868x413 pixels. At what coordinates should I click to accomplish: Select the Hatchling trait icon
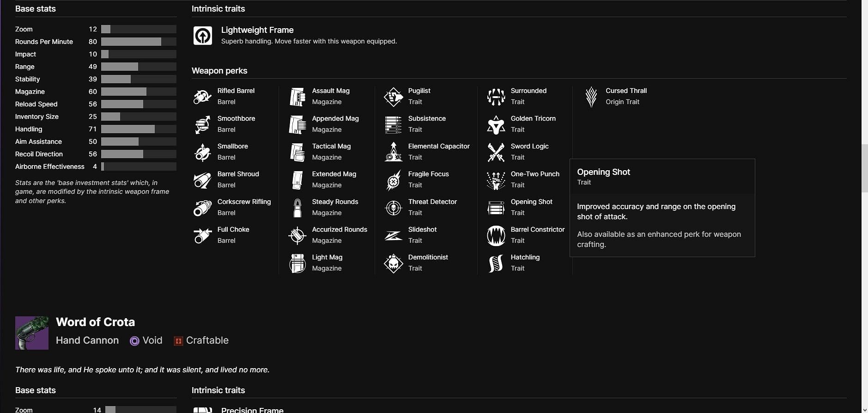point(496,263)
